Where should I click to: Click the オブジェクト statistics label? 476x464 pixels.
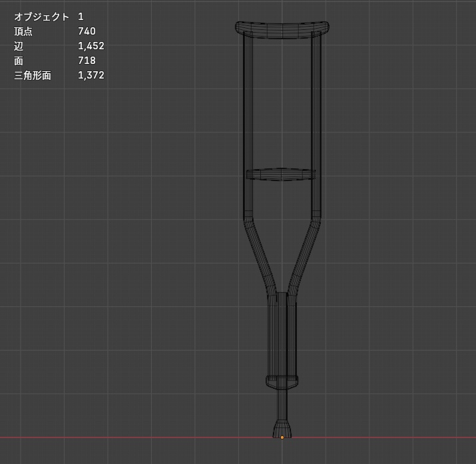tap(41, 17)
